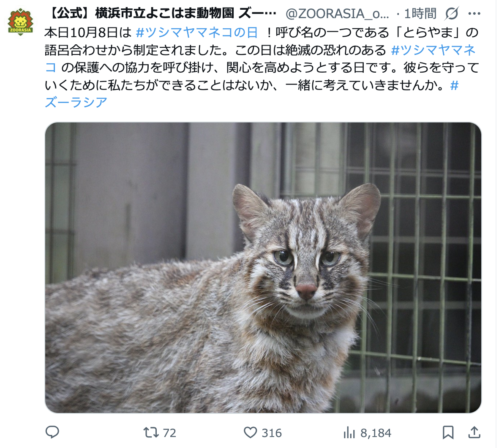Open the @ZOORASIA_o... account handle
This screenshot has height=448, width=499.
pos(337,14)
